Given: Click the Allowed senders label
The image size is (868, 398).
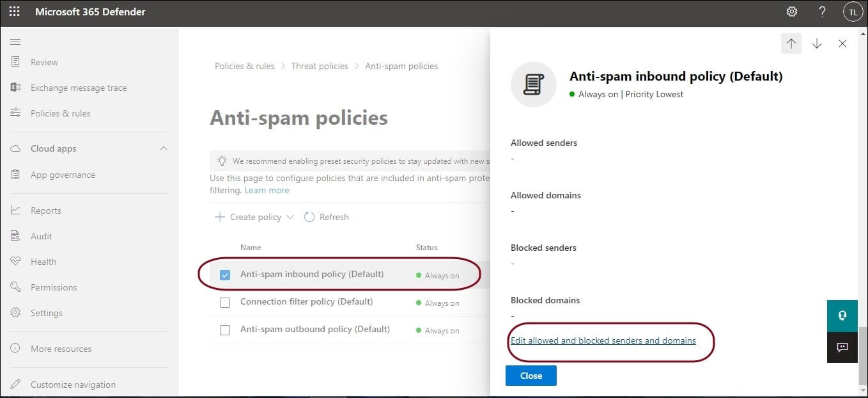Looking at the screenshot, I should coord(544,143).
